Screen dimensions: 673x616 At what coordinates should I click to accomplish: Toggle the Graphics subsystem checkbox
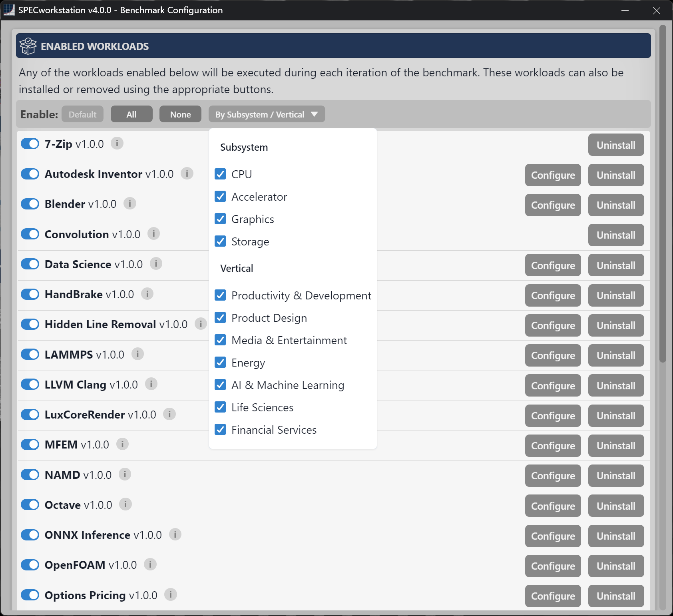pyautogui.click(x=220, y=219)
